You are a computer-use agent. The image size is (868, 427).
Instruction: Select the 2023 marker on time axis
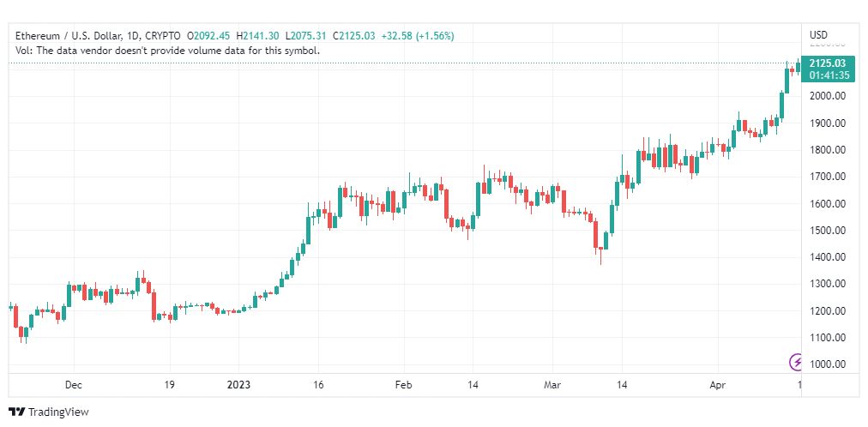(238, 384)
